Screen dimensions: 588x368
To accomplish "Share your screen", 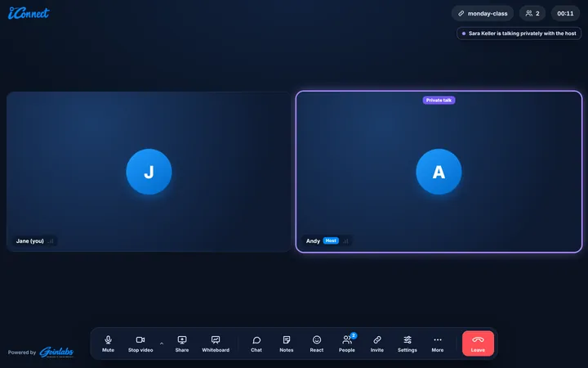I will pyautogui.click(x=182, y=343).
